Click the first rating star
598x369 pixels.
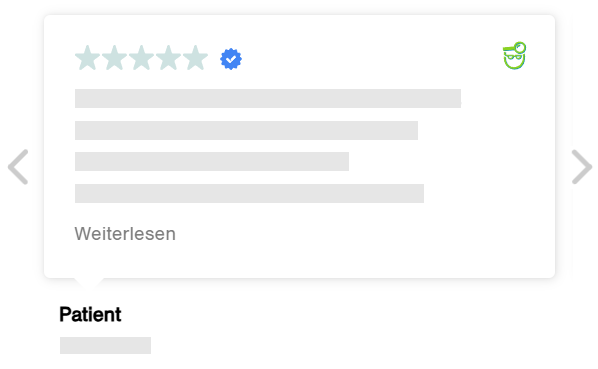(88, 58)
